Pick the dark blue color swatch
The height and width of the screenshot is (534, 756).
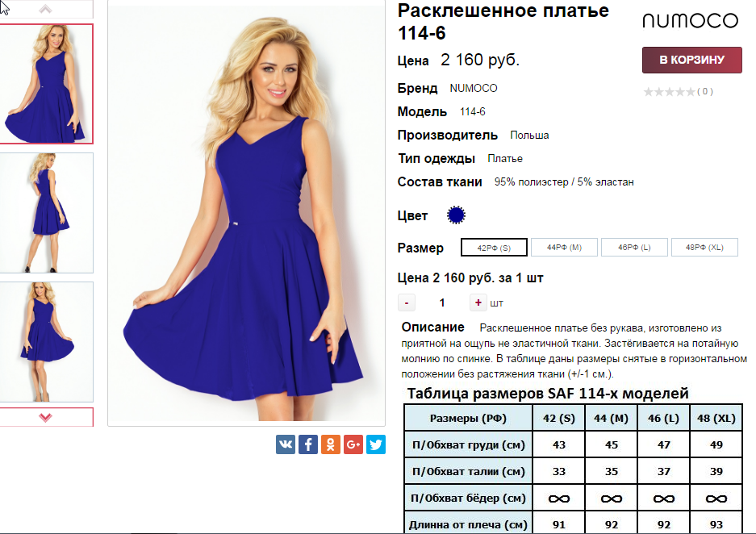point(456,215)
